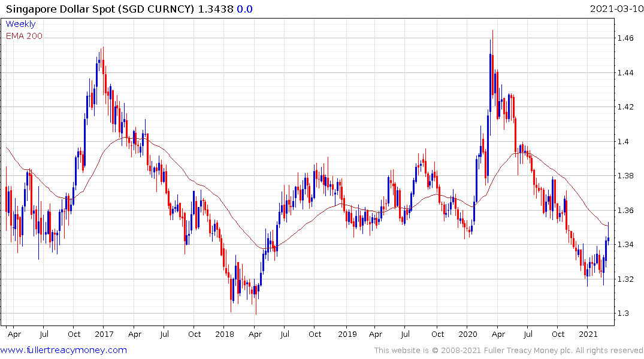The width and height of the screenshot is (644, 359).
Task: Click the 'Weekly' interval label
Action: click(20, 24)
